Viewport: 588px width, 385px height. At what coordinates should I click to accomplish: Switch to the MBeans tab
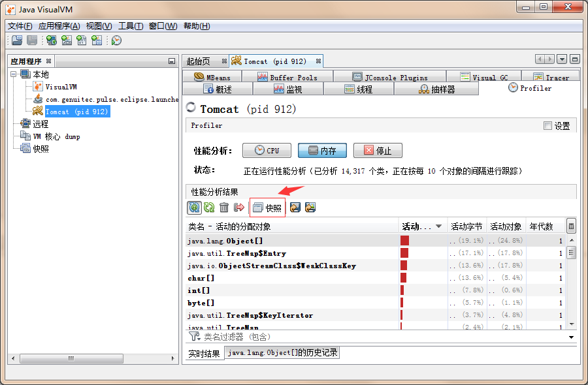click(212, 77)
